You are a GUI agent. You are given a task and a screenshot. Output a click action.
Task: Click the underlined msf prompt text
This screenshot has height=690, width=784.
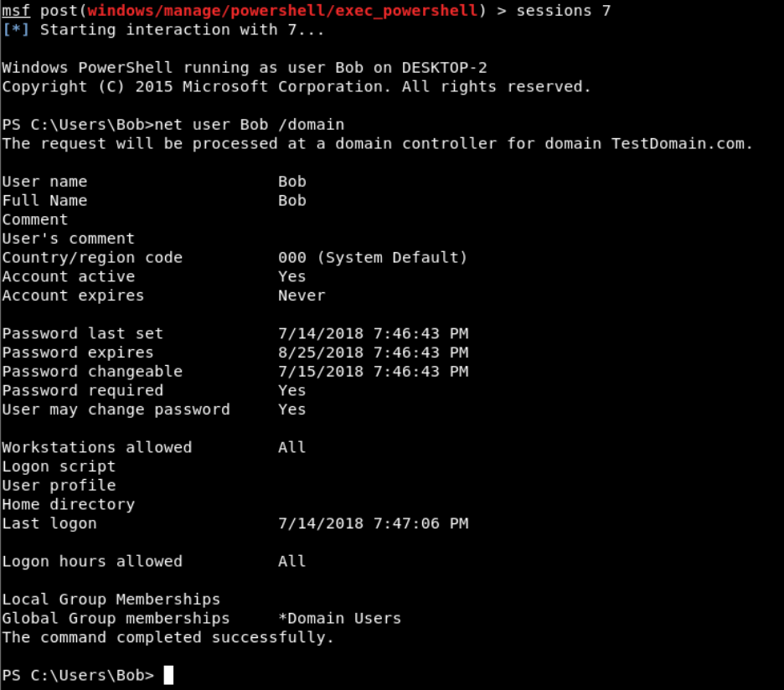pyautogui.click(x=16, y=11)
